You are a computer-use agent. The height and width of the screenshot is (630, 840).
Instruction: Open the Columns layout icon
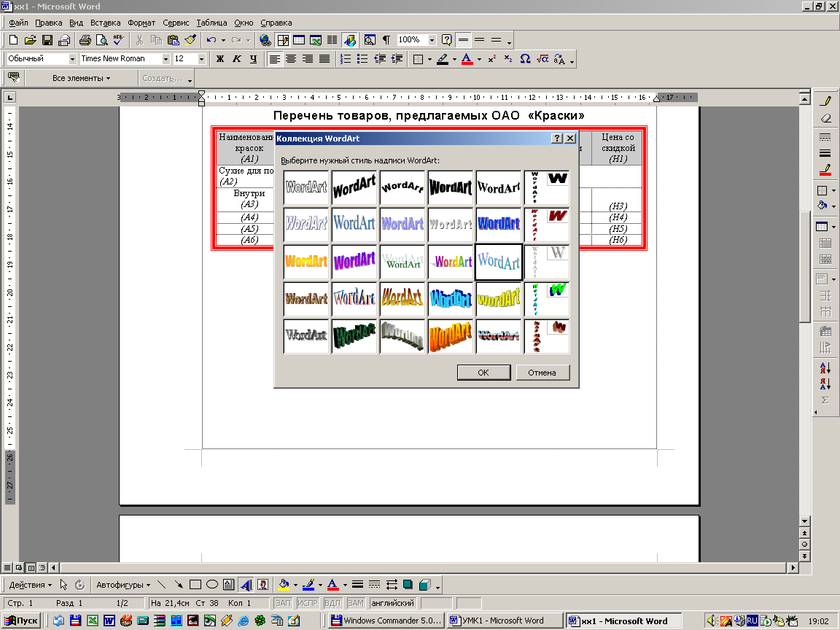tap(332, 39)
